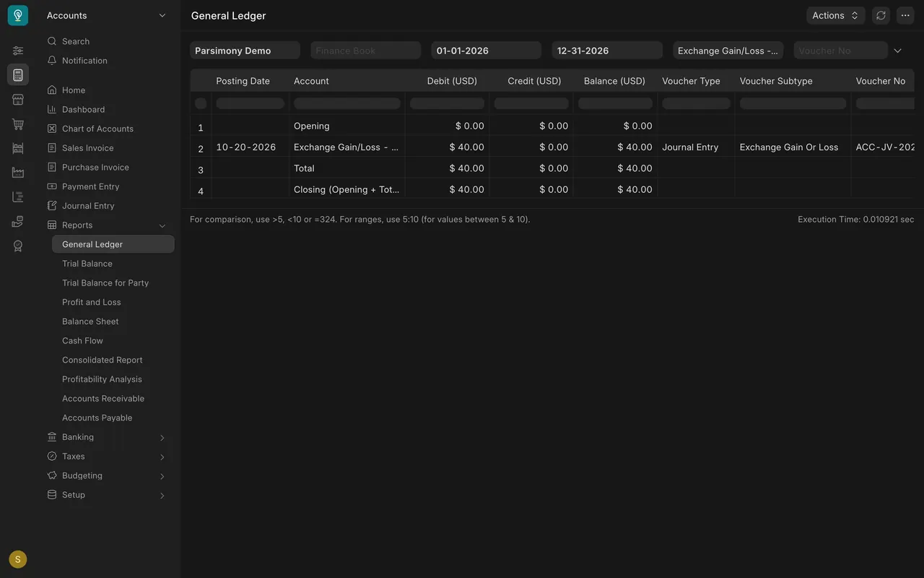Click the teal lightbulb app logo
This screenshot has width=924, height=578.
coord(18,15)
